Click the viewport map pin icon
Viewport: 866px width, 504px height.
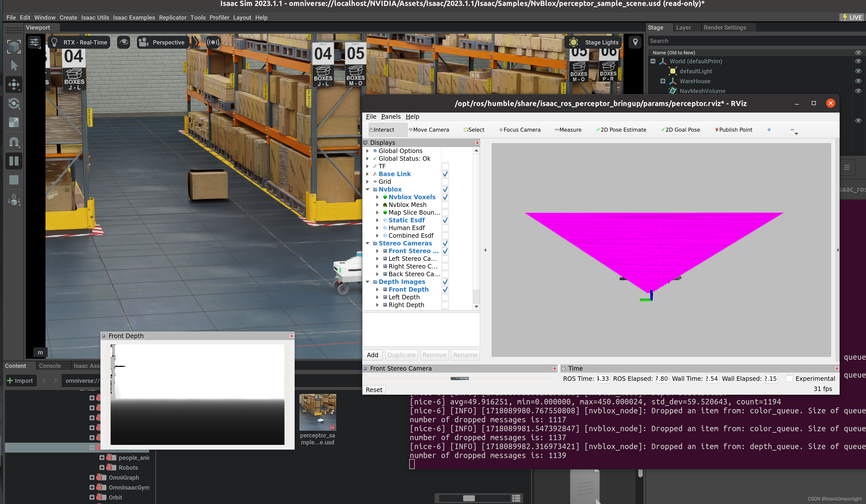coord(635,42)
